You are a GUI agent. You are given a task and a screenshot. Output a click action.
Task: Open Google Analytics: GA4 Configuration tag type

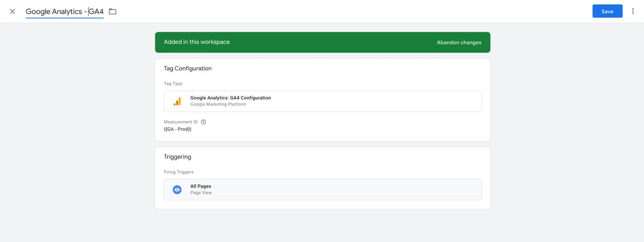(x=323, y=101)
